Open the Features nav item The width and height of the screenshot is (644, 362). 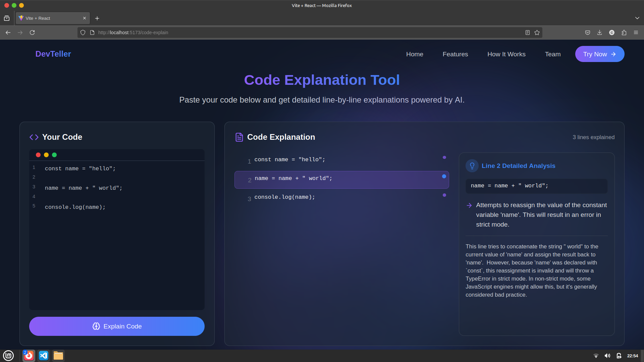point(455,54)
